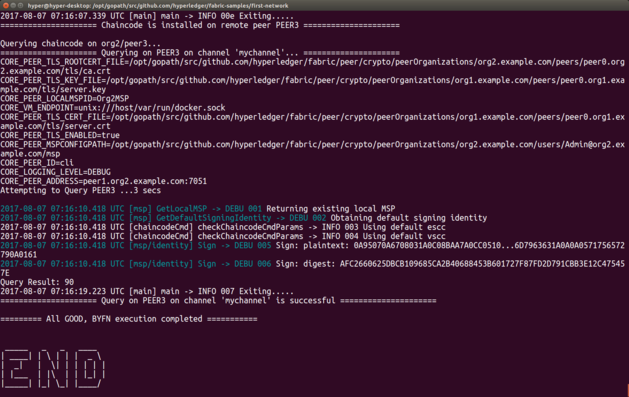Select the 'Query Result: 90' line
Screen dimensions: 629x397
point(37,282)
